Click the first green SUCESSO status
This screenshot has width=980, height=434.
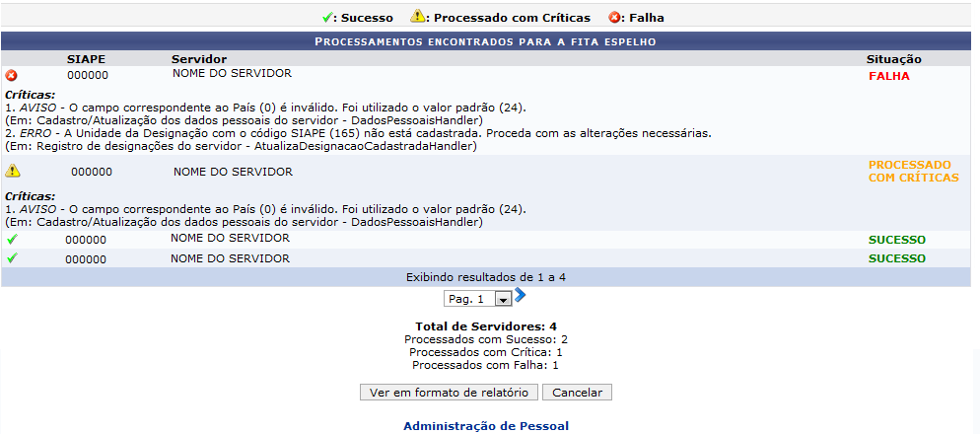click(x=897, y=240)
